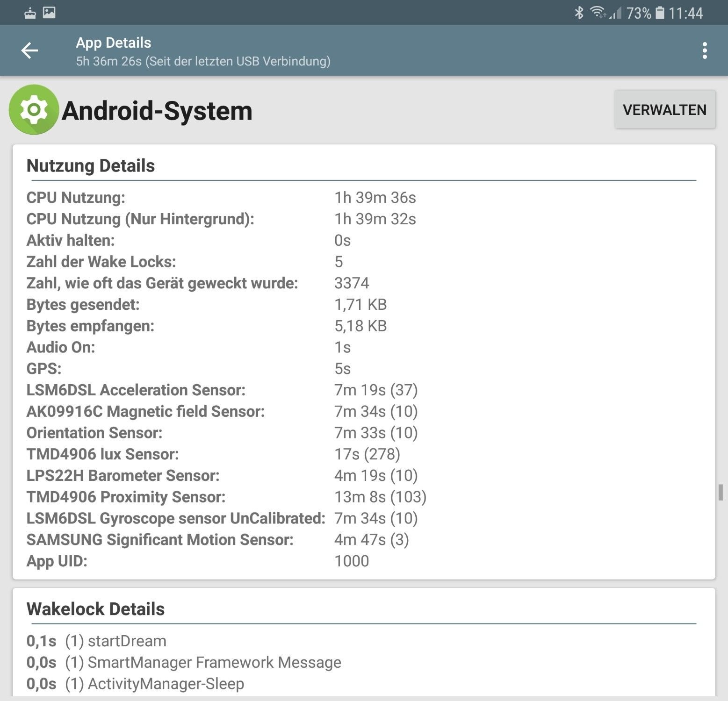This screenshot has height=701, width=728.
Task: Select barometer value 4m 19s (10)
Action: [376, 476]
